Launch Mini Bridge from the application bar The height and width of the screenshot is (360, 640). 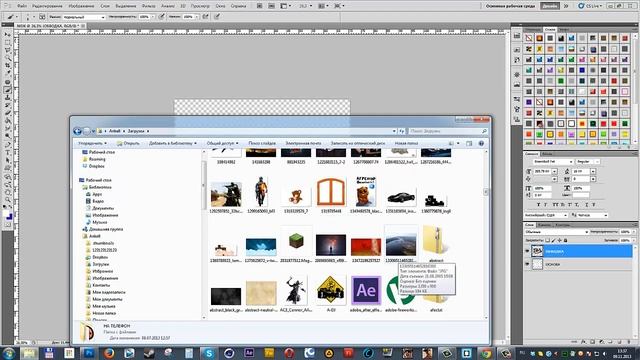271,6
